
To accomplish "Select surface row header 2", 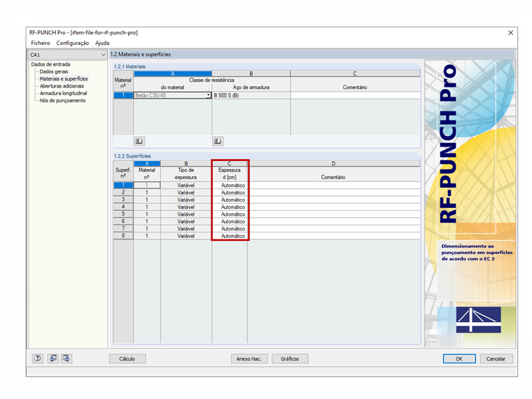I will (123, 192).
